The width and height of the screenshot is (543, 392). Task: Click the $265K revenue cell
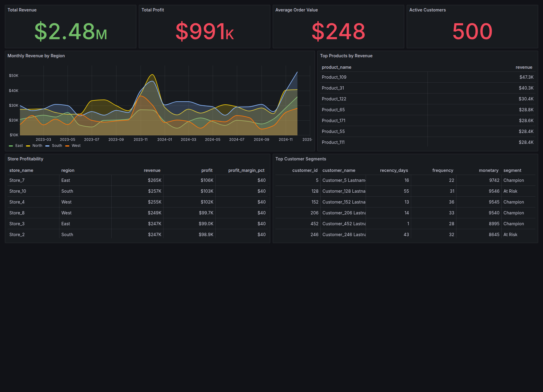(x=138, y=180)
